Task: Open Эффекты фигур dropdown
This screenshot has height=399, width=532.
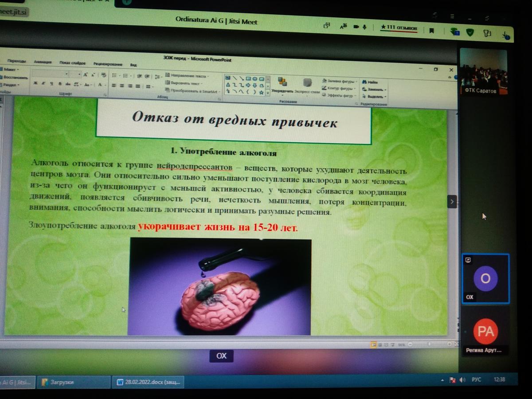Action: pyautogui.click(x=339, y=96)
